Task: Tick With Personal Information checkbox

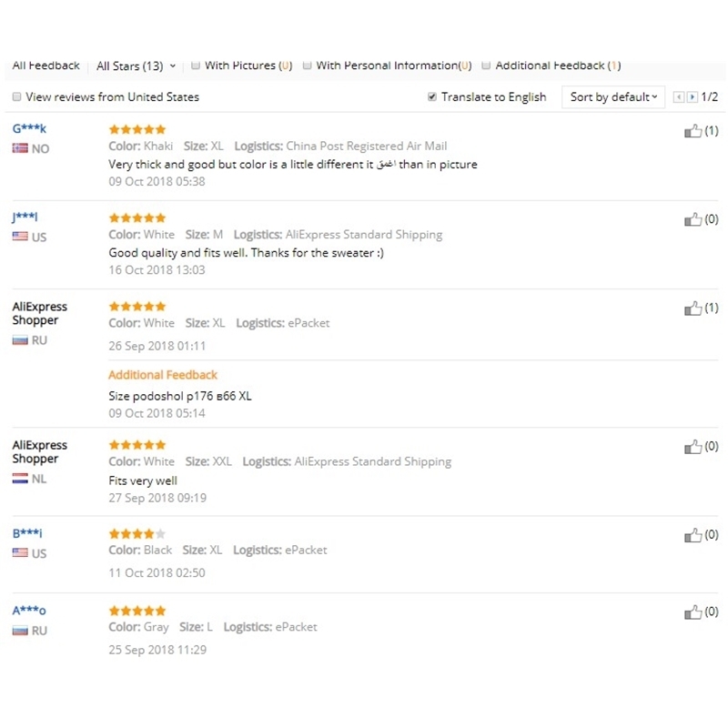Action: click(x=308, y=66)
